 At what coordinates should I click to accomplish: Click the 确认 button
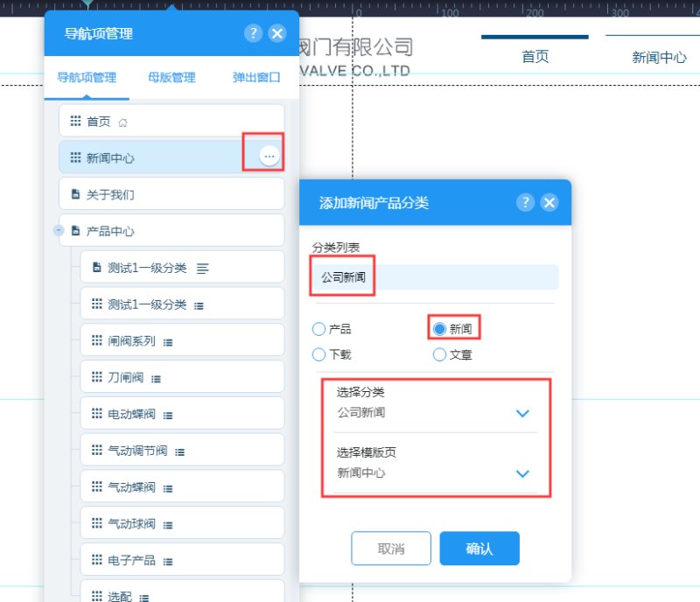479,549
